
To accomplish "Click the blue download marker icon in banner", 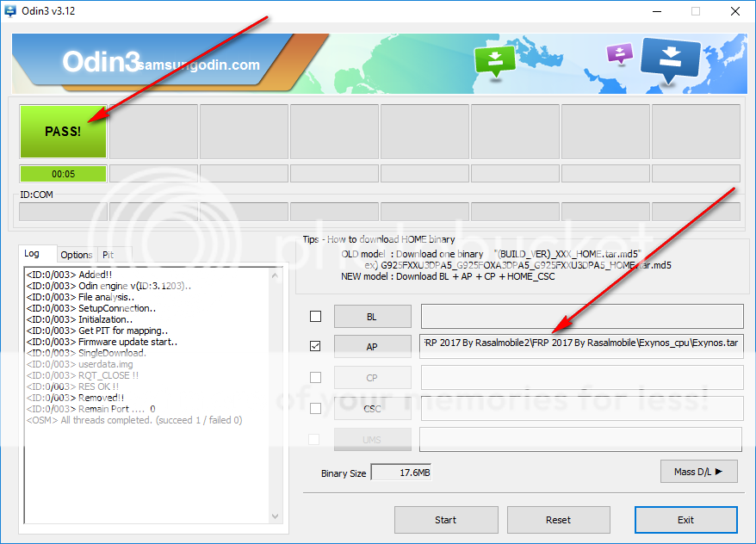I will click(x=670, y=60).
